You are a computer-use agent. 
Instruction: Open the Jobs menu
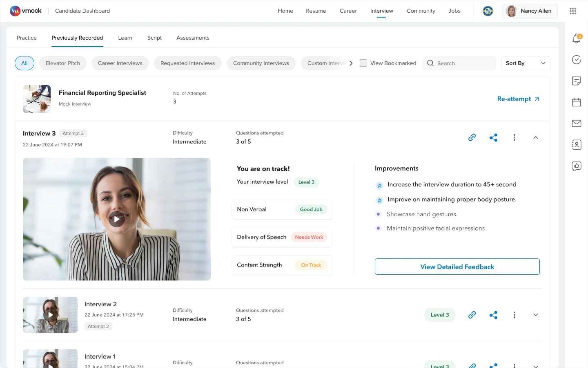coord(454,11)
